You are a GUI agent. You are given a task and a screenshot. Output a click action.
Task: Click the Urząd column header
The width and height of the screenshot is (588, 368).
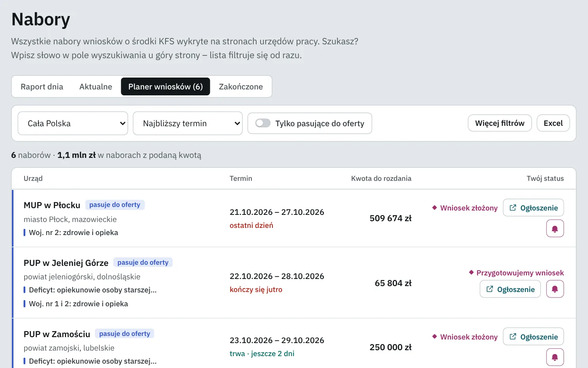33,178
